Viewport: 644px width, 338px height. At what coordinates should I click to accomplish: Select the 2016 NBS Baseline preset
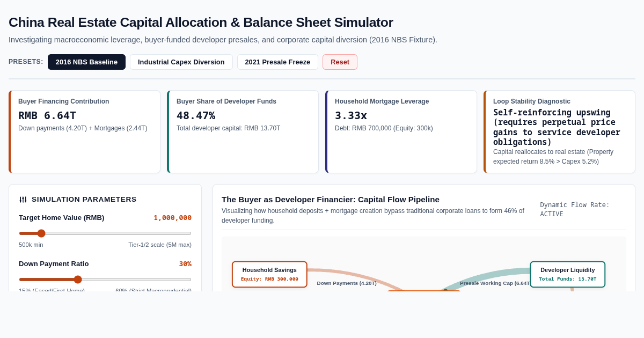point(86,62)
